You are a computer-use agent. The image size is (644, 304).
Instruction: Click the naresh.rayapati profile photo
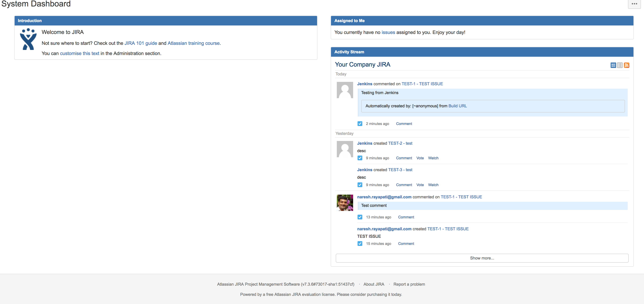coord(345,203)
